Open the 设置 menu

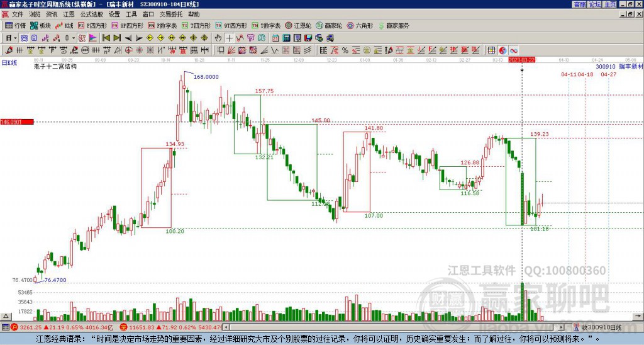pos(114,14)
